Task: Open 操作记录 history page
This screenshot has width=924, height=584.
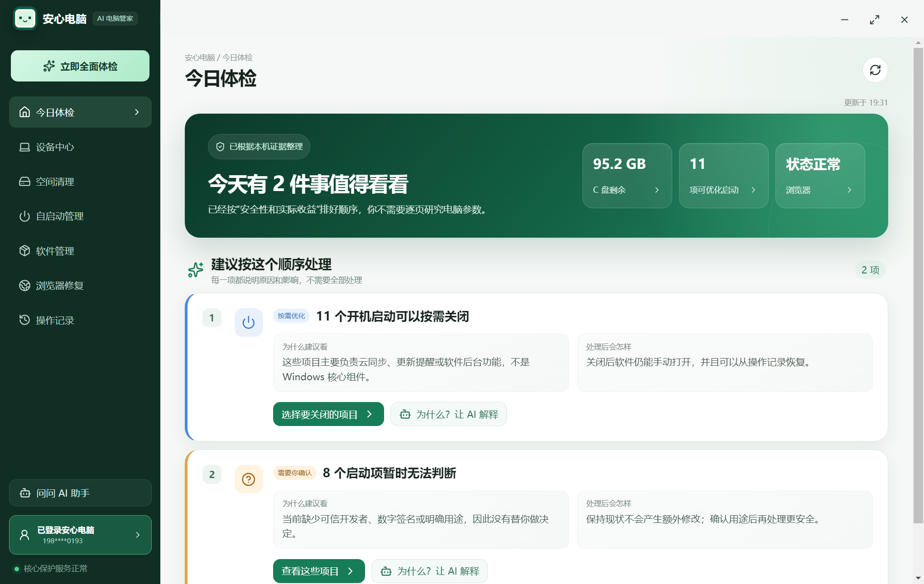Action: 80,320
